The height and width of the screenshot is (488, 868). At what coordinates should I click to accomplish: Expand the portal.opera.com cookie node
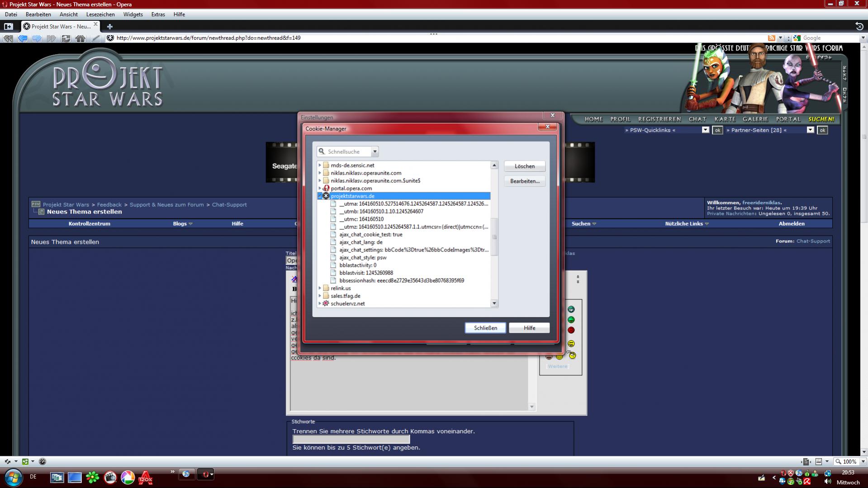320,189
